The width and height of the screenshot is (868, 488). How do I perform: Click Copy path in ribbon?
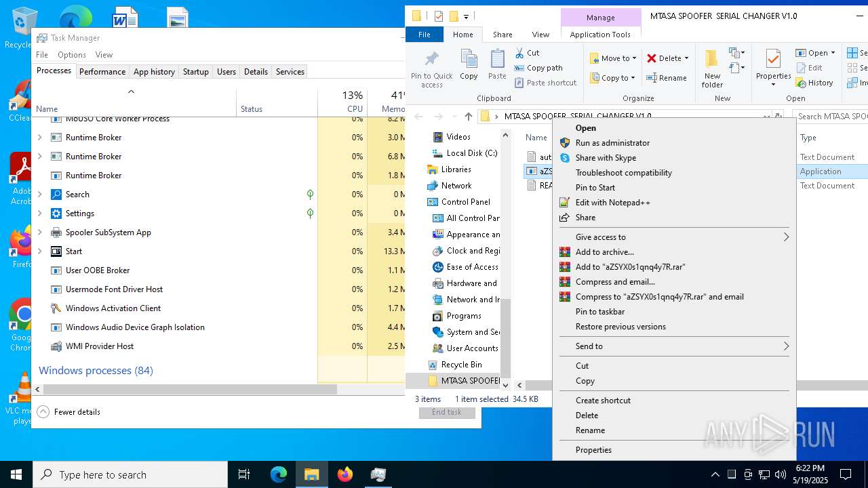click(x=538, y=68)
